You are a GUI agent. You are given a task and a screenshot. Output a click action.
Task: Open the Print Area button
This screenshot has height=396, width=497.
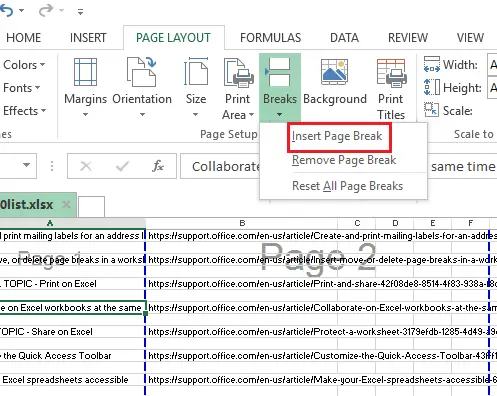coord(238,87)
